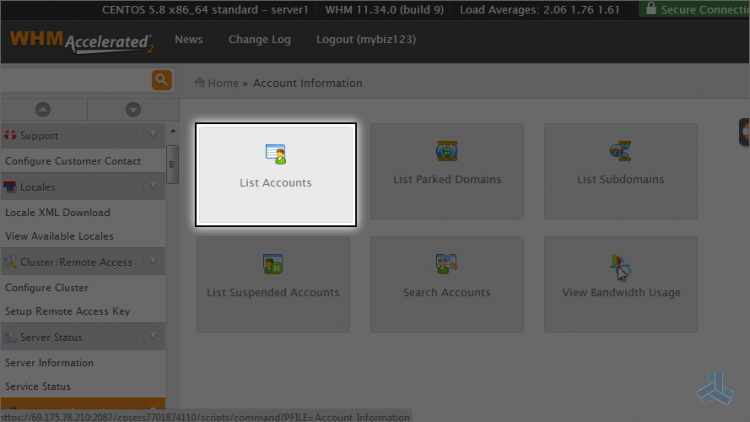Click Logout (mybiz123)
The image size is (750, 422).
coord(366,40)
